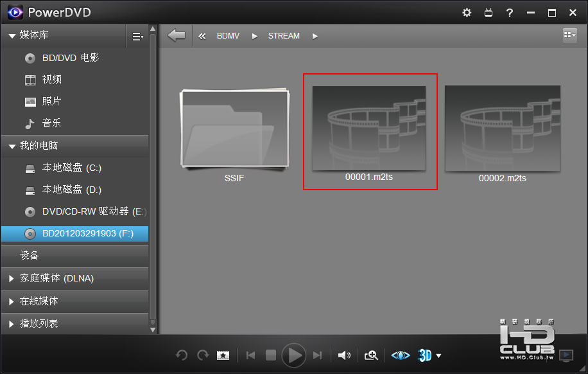This screenshot has height=374, width=588.
Task: Click the note icon beside 音乐
Action: [30, 123]
